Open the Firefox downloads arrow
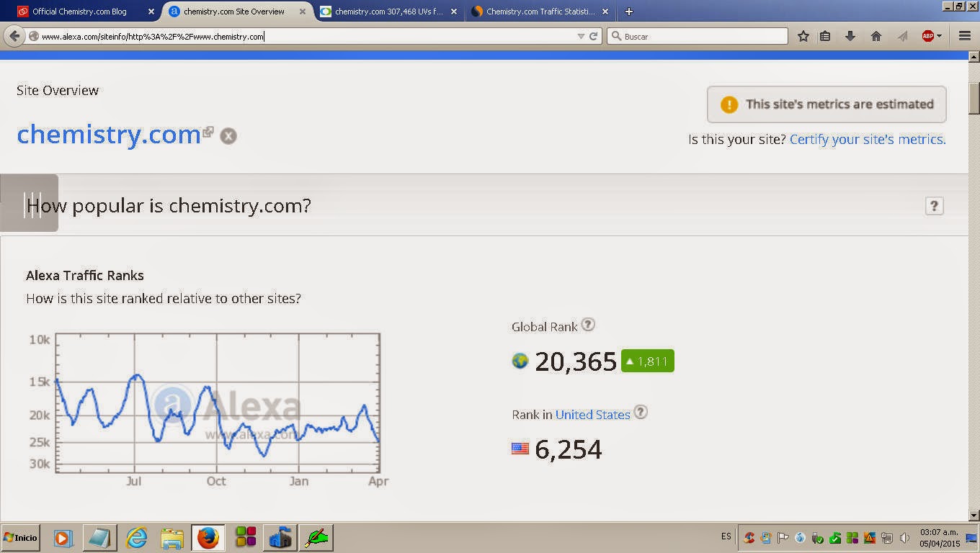 coord(850,36)
